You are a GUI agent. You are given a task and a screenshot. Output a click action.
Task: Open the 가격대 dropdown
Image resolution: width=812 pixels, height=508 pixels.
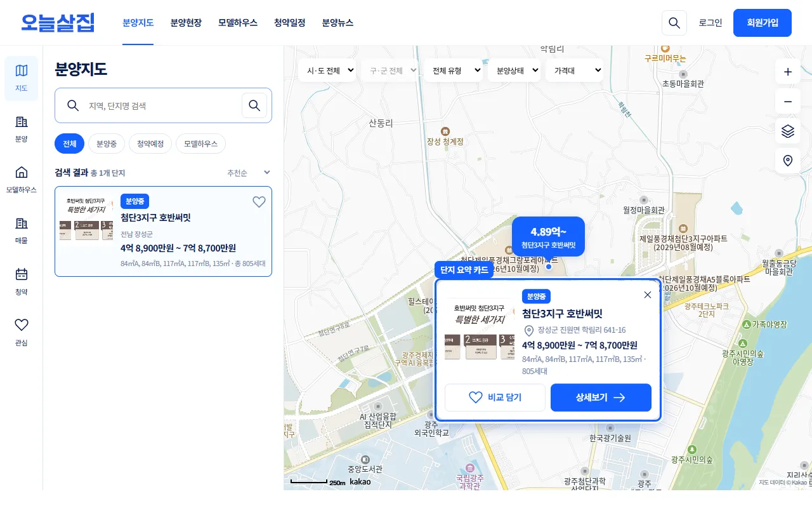pos(575,70)
